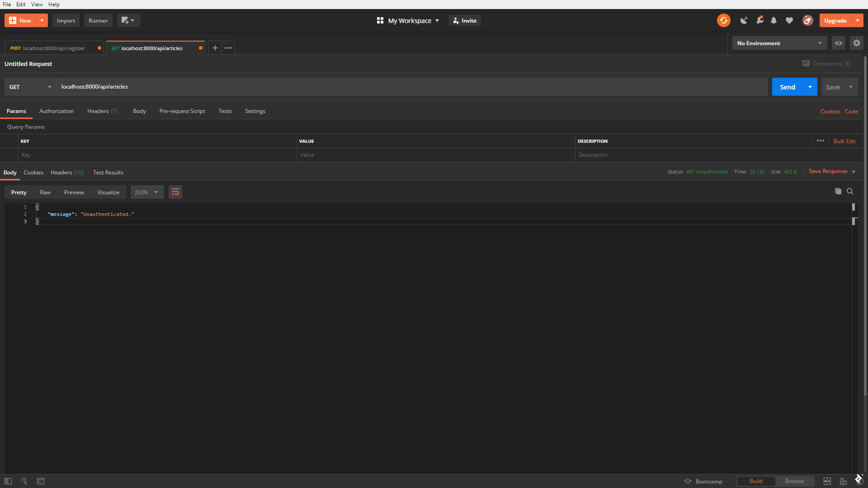This screenshot has width=868, height=488.
Task: Click the Send button
Action: coord(788,87)
